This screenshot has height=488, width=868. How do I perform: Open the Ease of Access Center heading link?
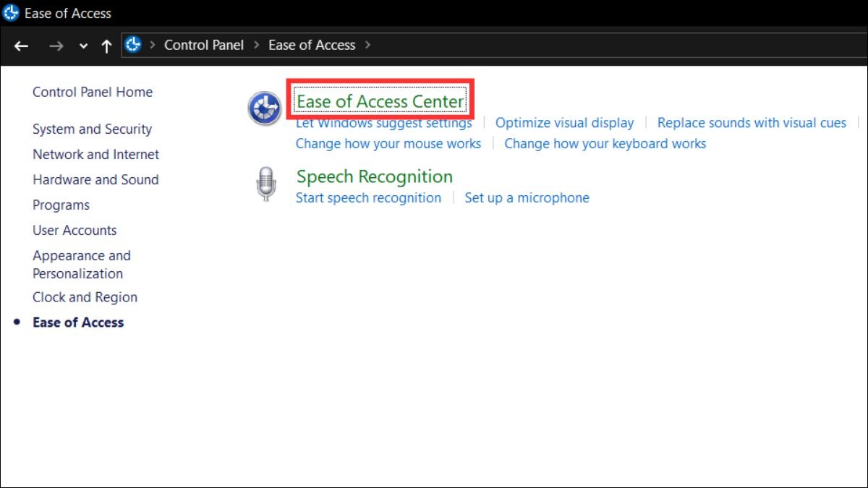380,101
